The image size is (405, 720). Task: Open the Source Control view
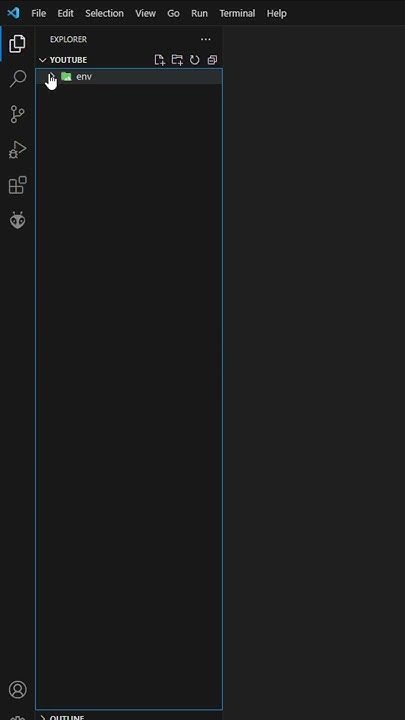17,114
